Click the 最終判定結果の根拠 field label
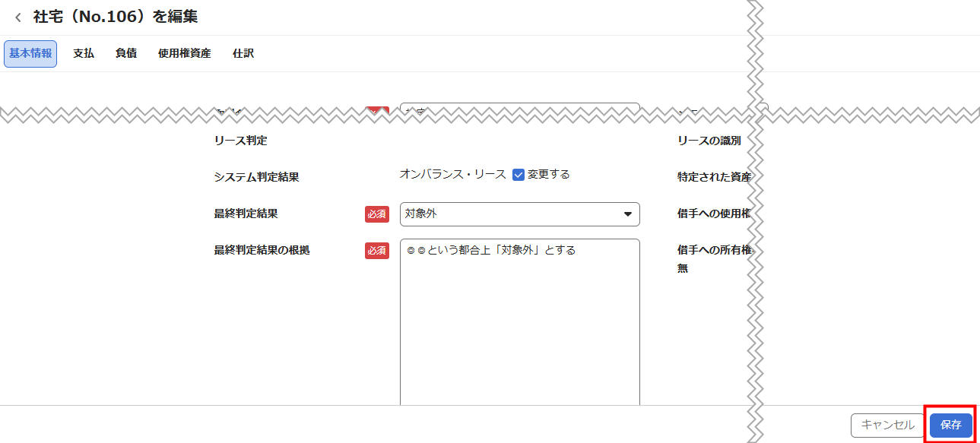 tap(262, 251)
